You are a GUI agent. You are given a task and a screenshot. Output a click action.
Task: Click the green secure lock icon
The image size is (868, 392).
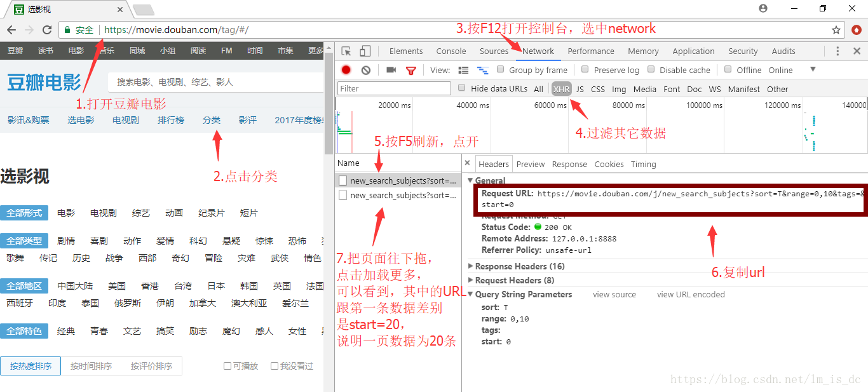coord(67,30)
